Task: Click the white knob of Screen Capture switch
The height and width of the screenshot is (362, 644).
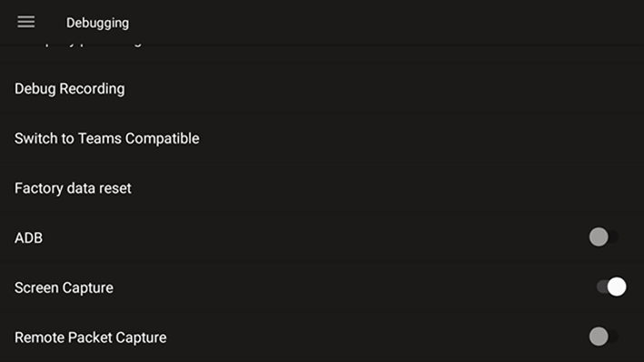Action: pos(617,287)
